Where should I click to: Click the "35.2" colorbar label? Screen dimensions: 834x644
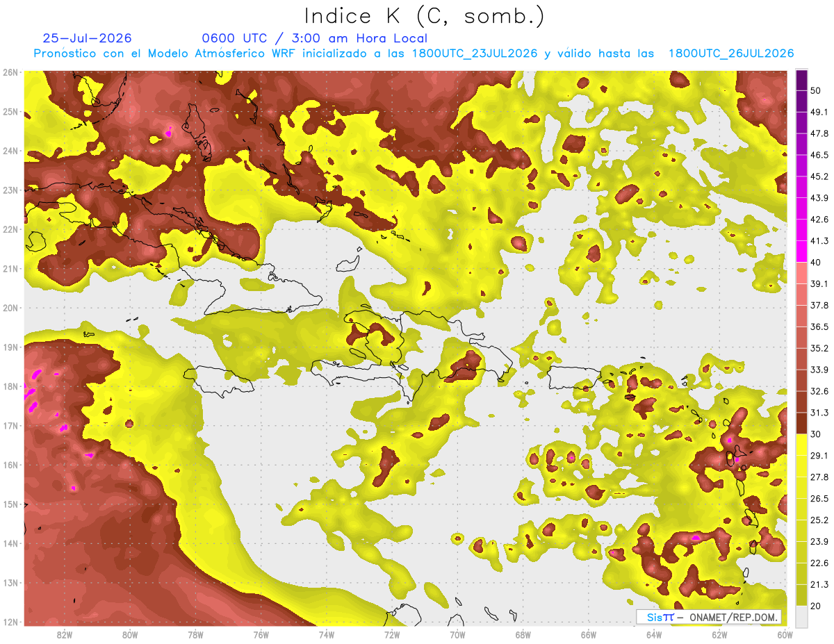click(819, 348)
